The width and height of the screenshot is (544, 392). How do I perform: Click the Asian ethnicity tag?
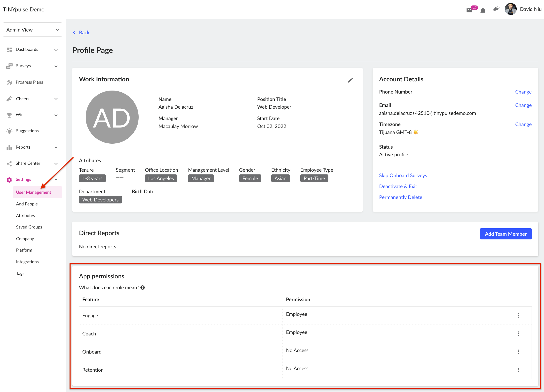(280, 178)
